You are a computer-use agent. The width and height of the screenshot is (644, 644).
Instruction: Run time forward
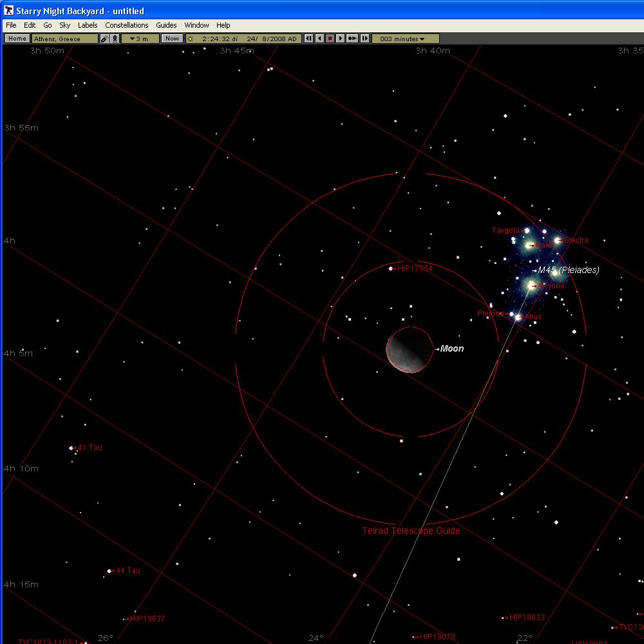tap(340, 39)
